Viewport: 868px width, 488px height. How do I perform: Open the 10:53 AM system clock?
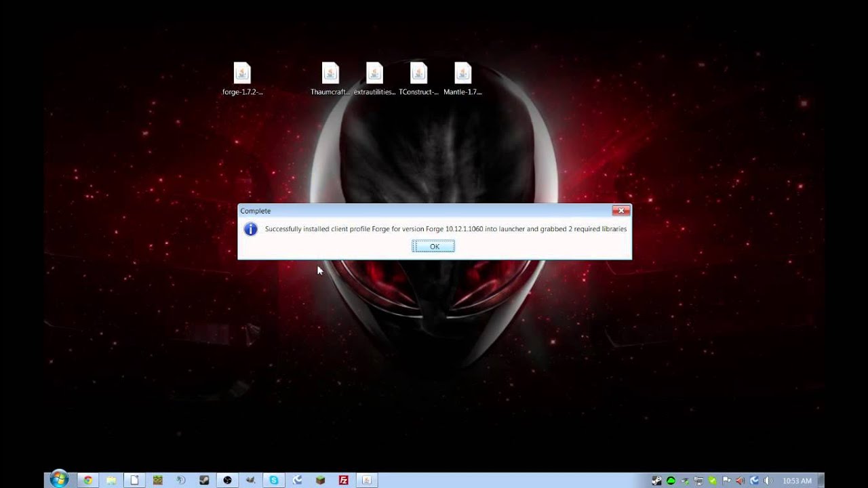(797, 481)
